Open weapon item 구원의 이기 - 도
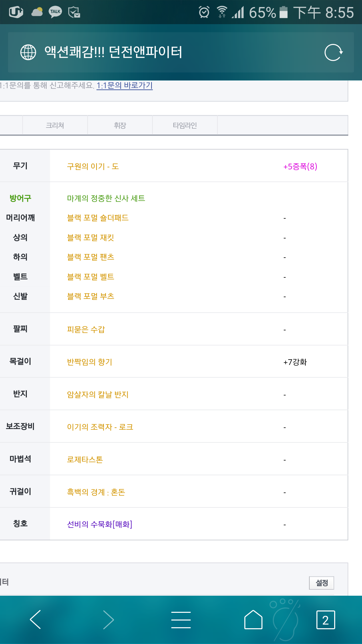 pos(93,166)
